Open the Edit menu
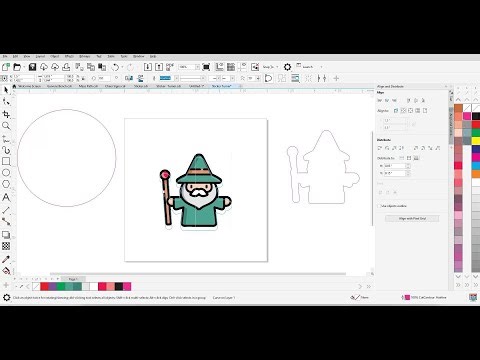The width and height of the screenshot is (480, 360). pos(15,57)
